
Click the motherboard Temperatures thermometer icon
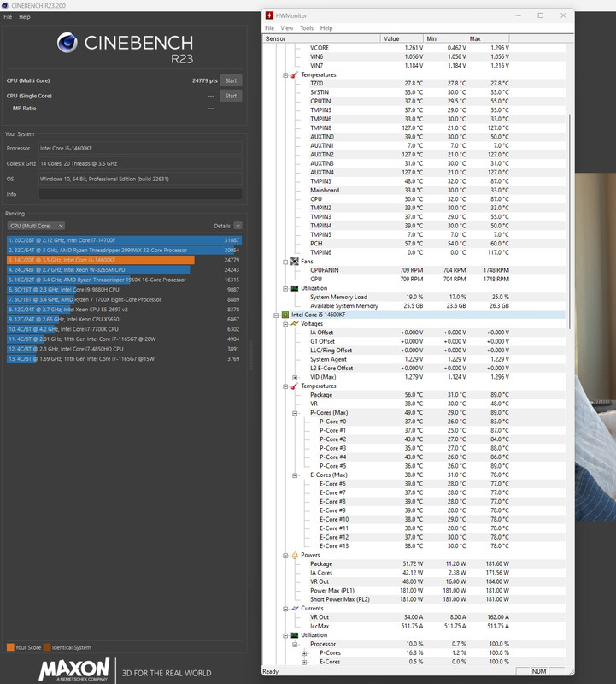294,74
